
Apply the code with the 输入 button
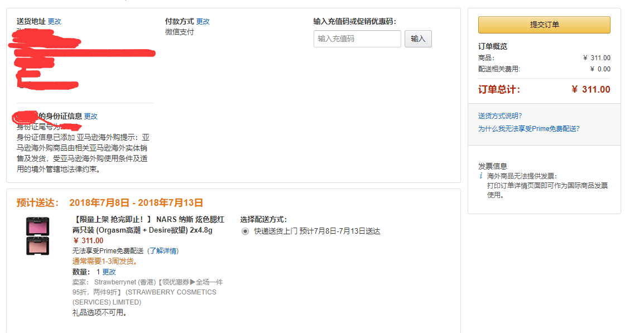tap(418, 38)
